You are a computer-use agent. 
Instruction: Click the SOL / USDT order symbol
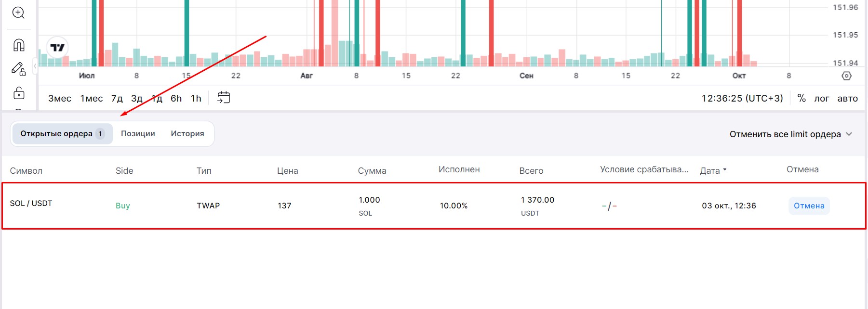31,203
